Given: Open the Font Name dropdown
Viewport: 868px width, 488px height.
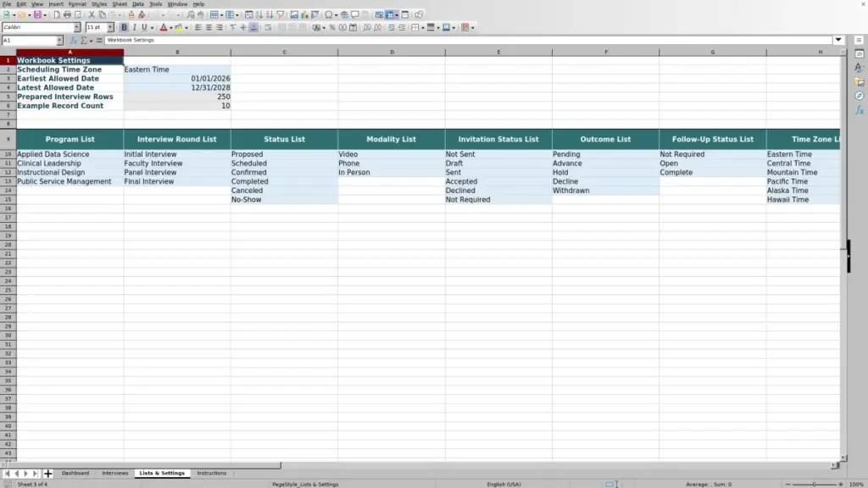Looking at the screenshot, I should 77,28.
